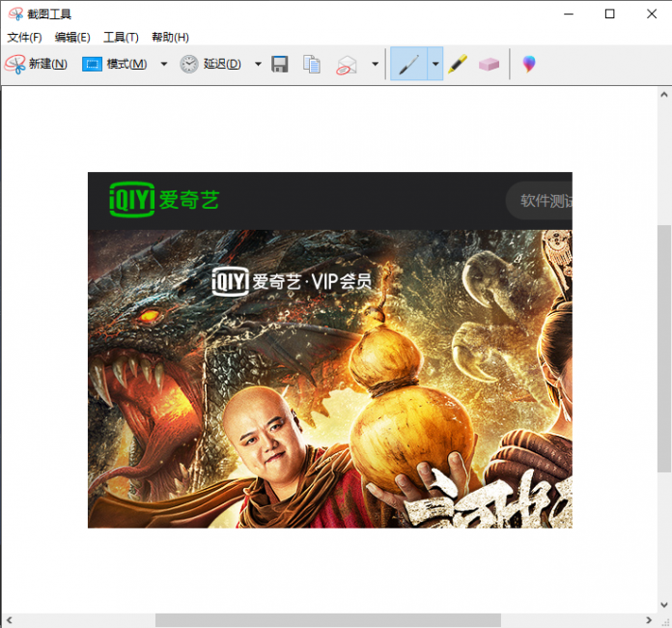This screenshot has height=628, width=672.
Task: Click the Snipping Tool title bar icon
Action: point(15,14)
